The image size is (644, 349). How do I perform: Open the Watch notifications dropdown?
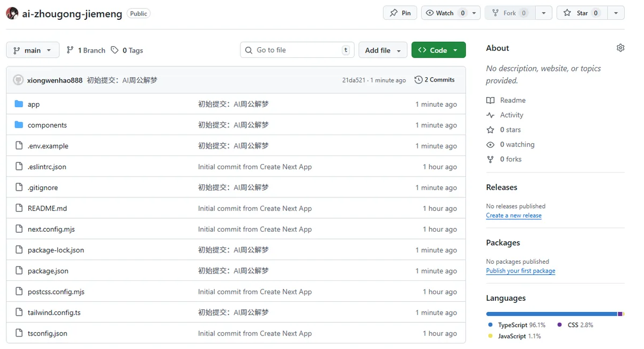(451, 13)
